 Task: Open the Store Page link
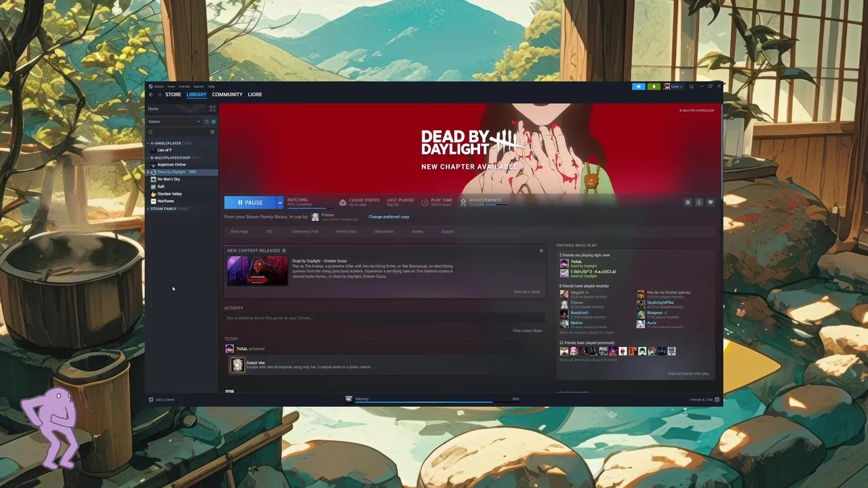239,231
